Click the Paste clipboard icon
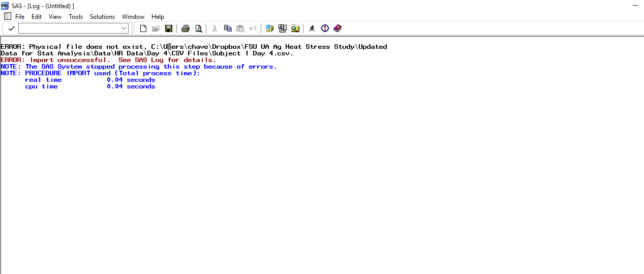 tap(240, 28)
